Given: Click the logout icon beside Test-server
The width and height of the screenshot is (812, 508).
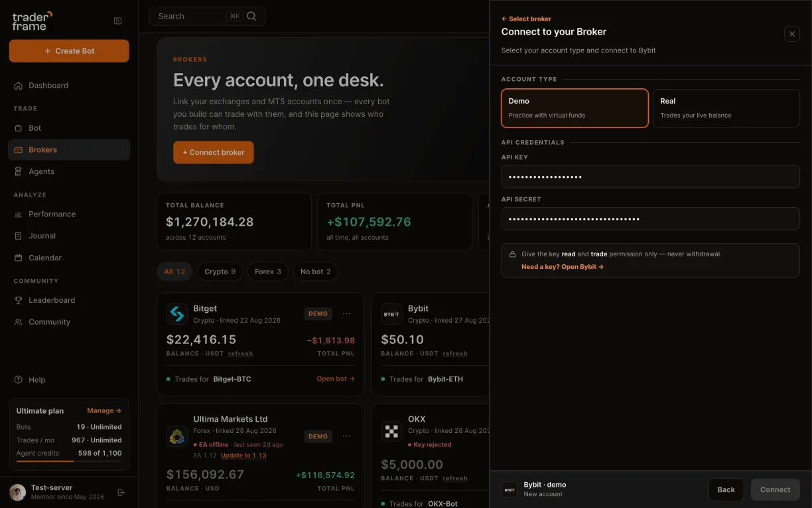Looking at the screenshot, I should 121,492.
